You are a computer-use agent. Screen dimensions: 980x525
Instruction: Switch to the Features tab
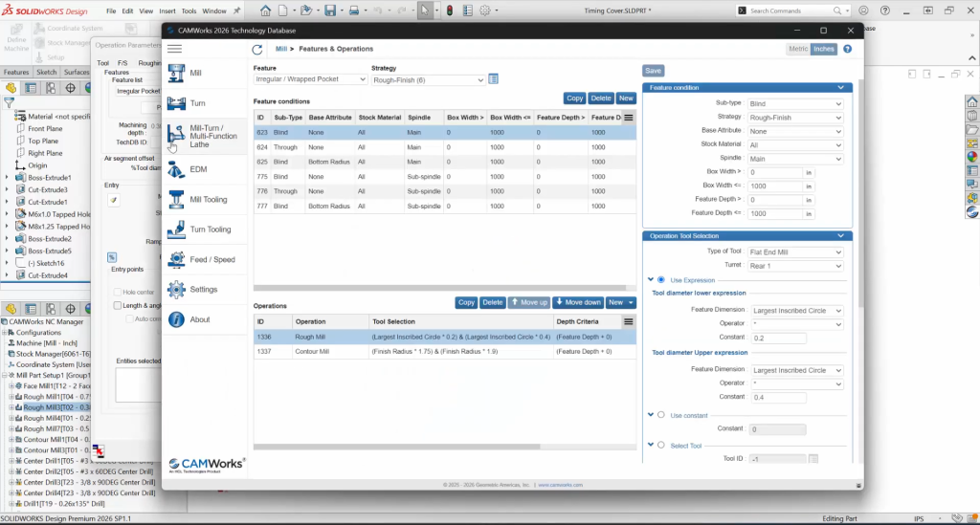tap(16, 72)
